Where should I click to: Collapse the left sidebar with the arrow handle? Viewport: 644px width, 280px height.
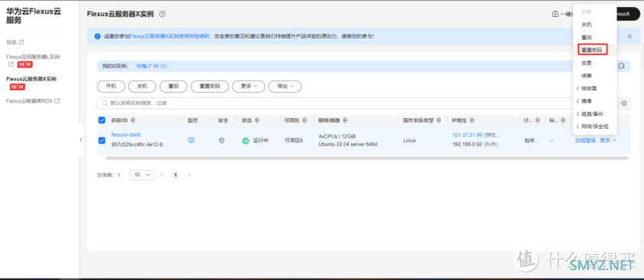(81, 140)
